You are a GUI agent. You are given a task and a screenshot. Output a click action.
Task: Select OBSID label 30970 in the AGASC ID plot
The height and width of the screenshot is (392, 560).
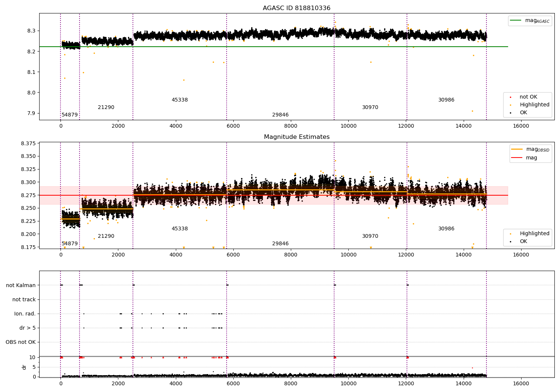click(x=370, y=108)
